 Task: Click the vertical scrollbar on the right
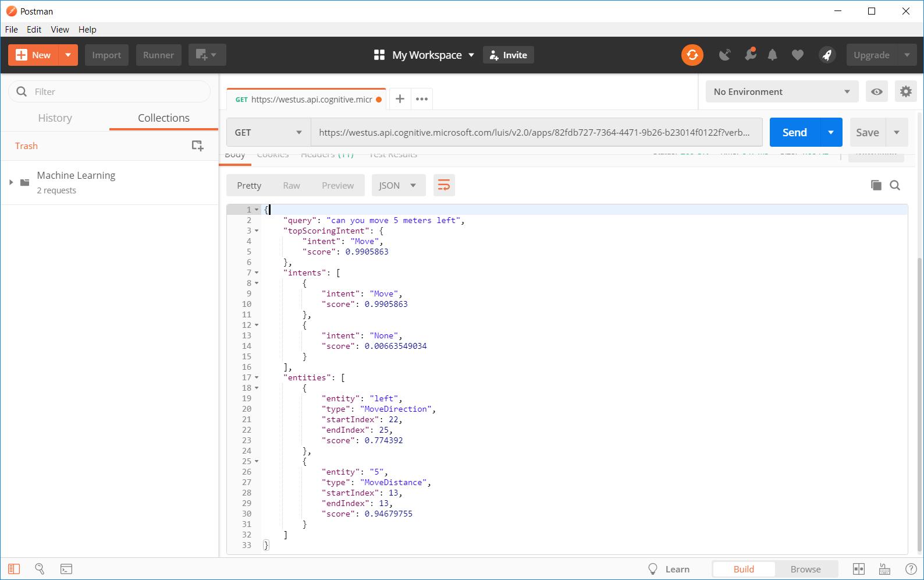[x=920, y=404]
